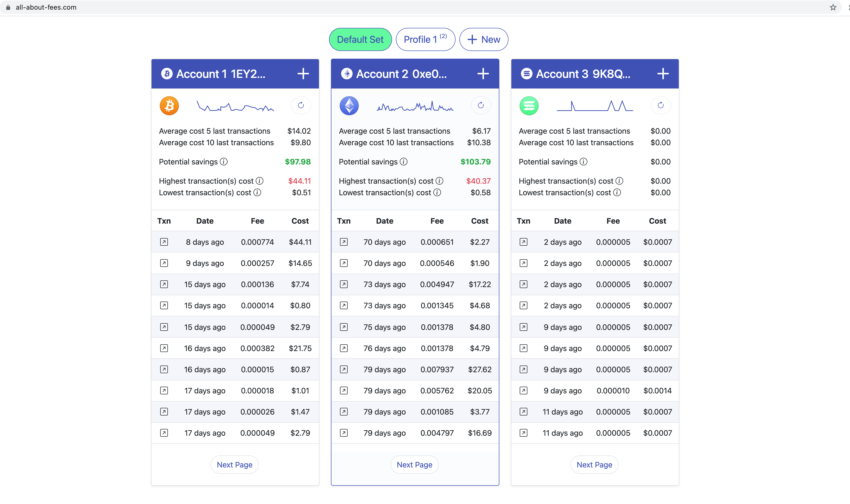
Task: Select the Default Set tab
Action: pos(360,39)
